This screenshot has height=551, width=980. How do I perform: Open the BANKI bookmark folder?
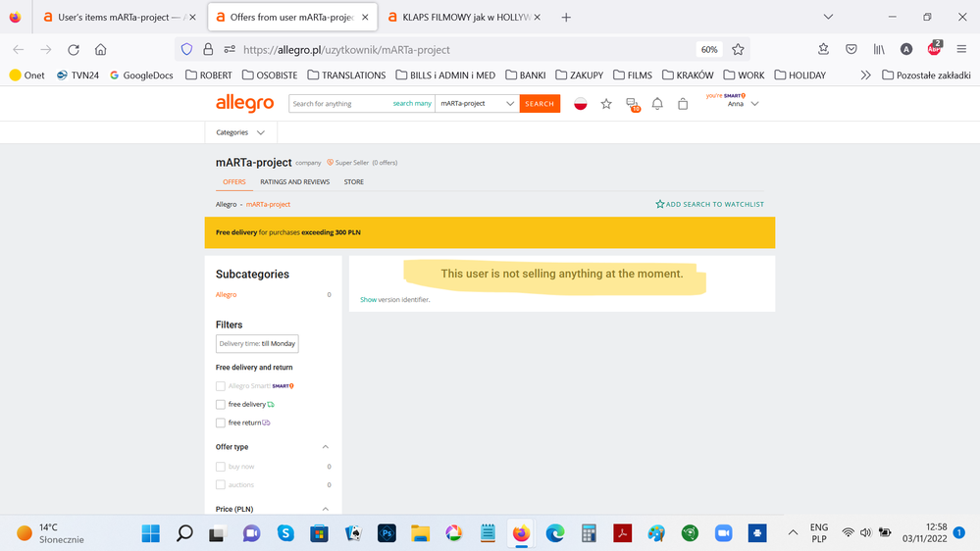click(526, 75)
